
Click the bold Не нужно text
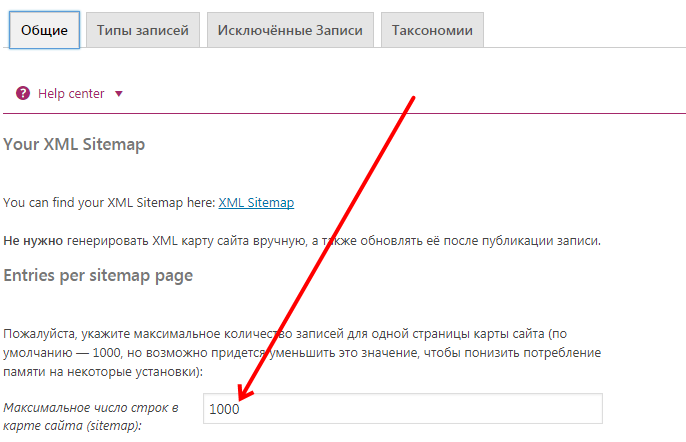click(x=33, y=241)
